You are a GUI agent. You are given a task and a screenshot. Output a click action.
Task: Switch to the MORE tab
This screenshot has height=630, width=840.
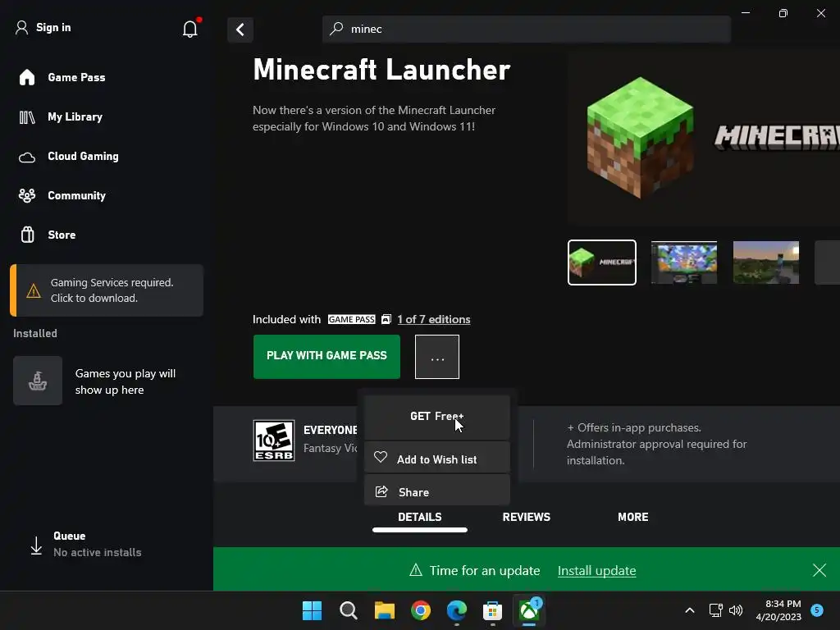tap(633, 518)
